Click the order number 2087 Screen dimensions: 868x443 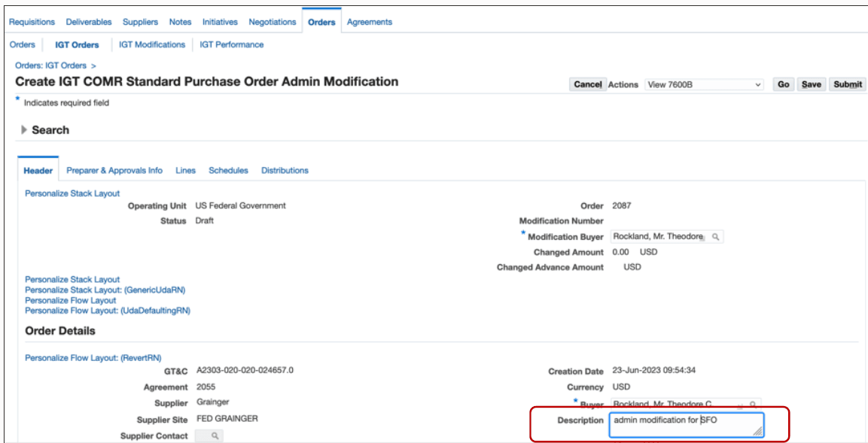[x=622, y=206]
